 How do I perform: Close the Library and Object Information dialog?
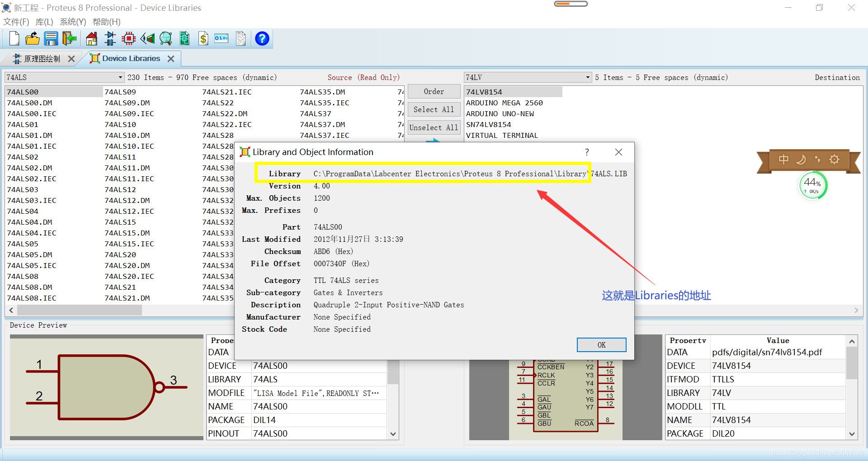tap(618, 152)
